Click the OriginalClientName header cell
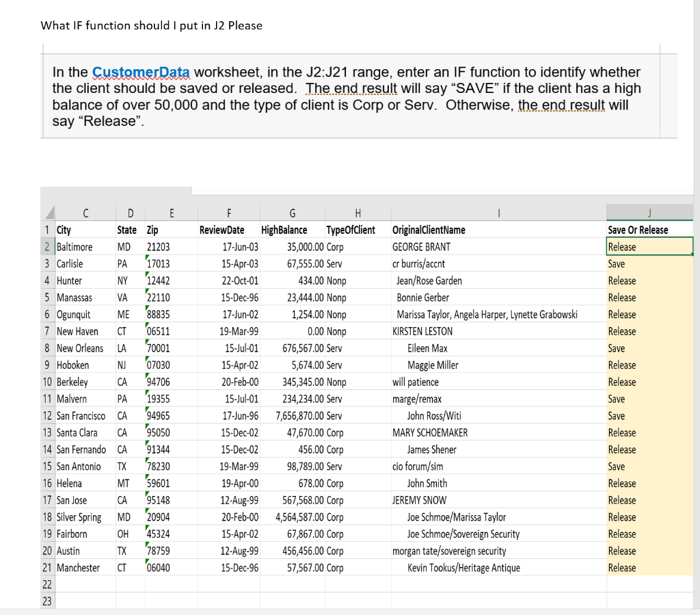Screen dimensions: 700x615 coord(498,230)
